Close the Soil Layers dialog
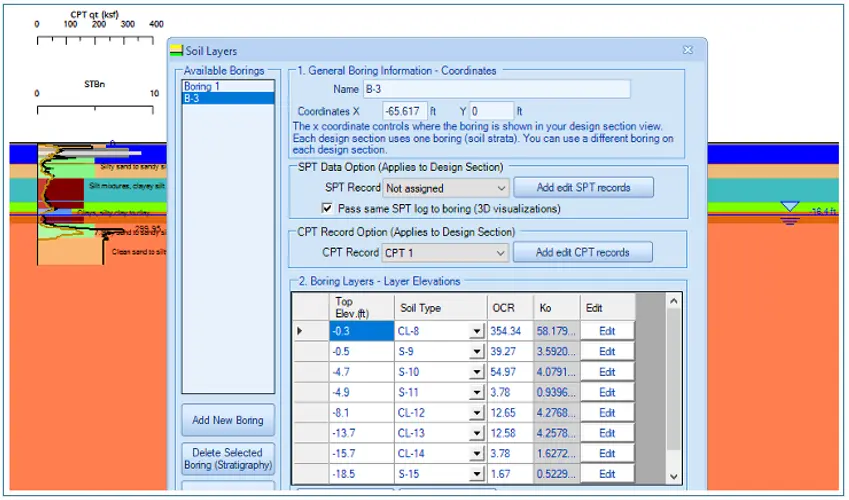849x500 pixels. point(688,50)
